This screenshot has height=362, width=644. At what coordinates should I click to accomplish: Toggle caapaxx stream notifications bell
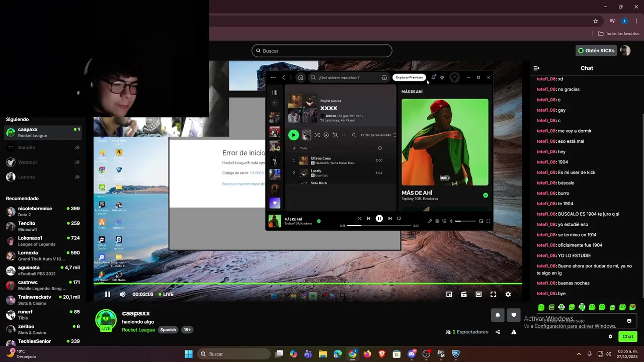point(498,315)
